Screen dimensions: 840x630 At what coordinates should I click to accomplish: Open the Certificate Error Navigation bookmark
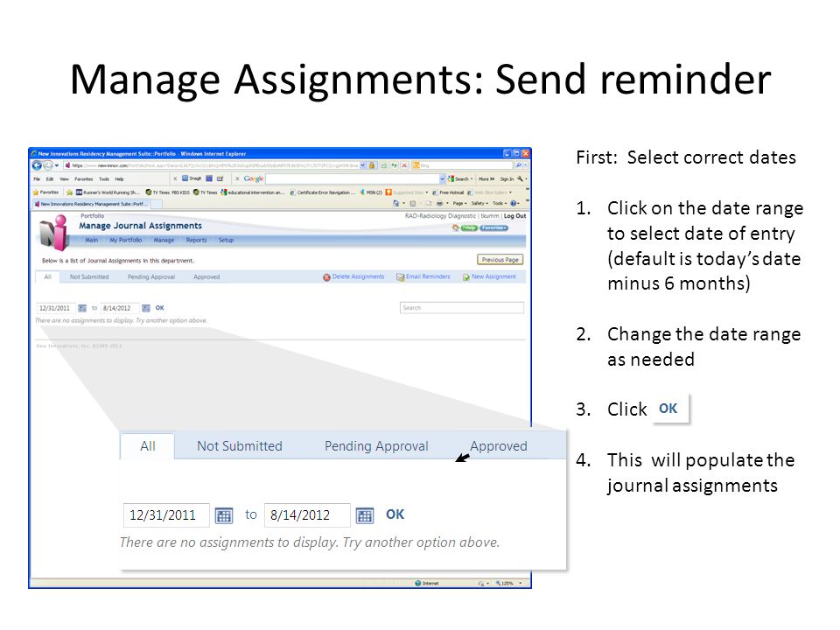click(323, 192)
